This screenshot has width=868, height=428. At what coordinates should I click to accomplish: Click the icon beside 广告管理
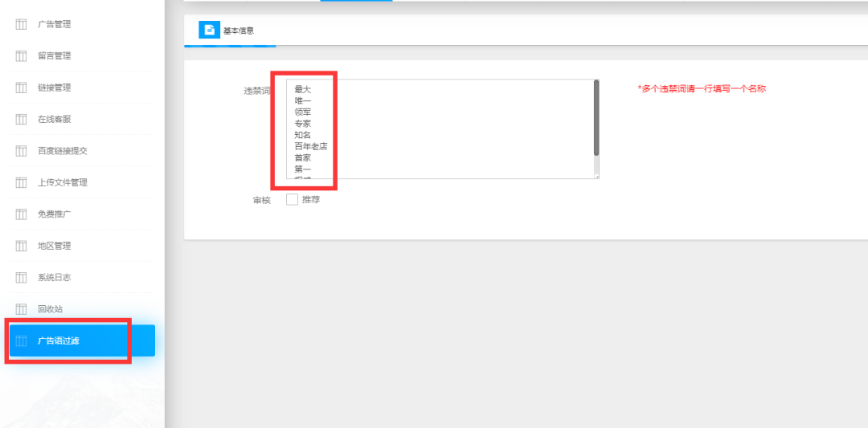click(22, 24)
